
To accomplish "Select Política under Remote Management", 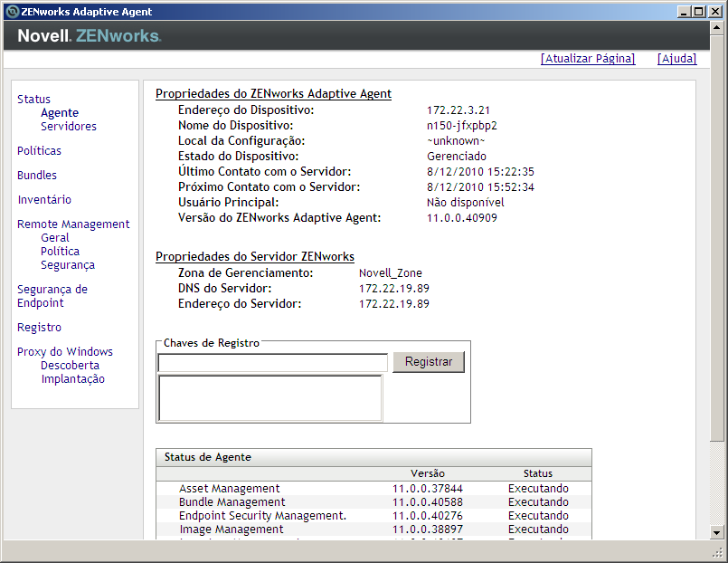I will [60, 251].
